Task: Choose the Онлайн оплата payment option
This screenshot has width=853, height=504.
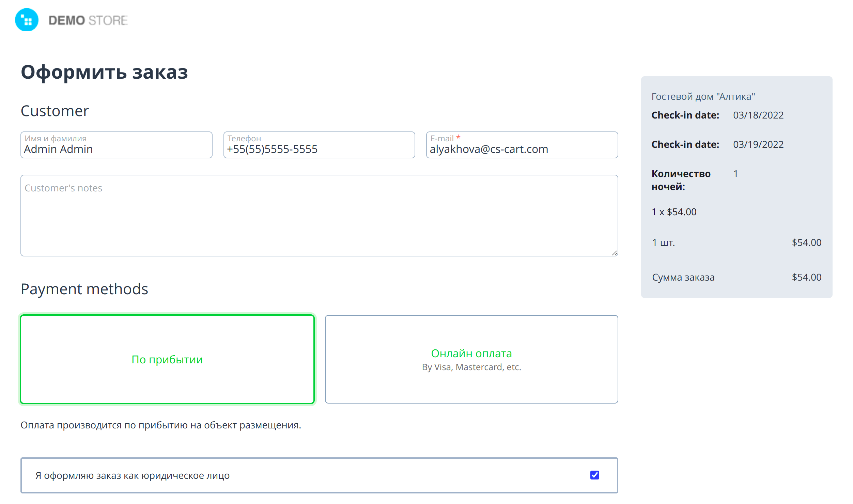Action: (471, 353)
